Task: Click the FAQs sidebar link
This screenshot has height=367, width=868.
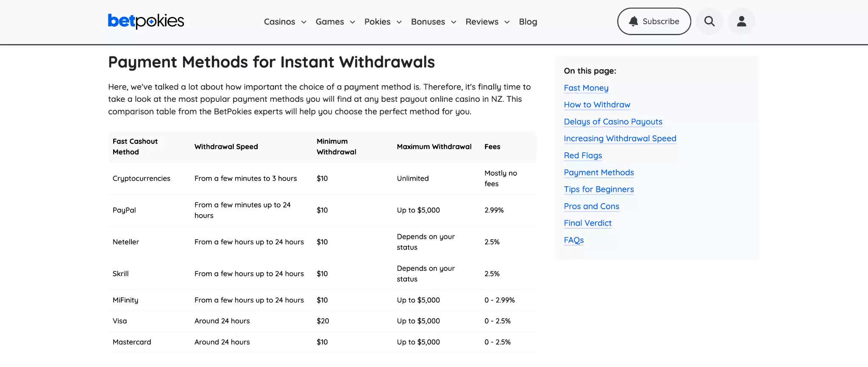Action: 573,240
